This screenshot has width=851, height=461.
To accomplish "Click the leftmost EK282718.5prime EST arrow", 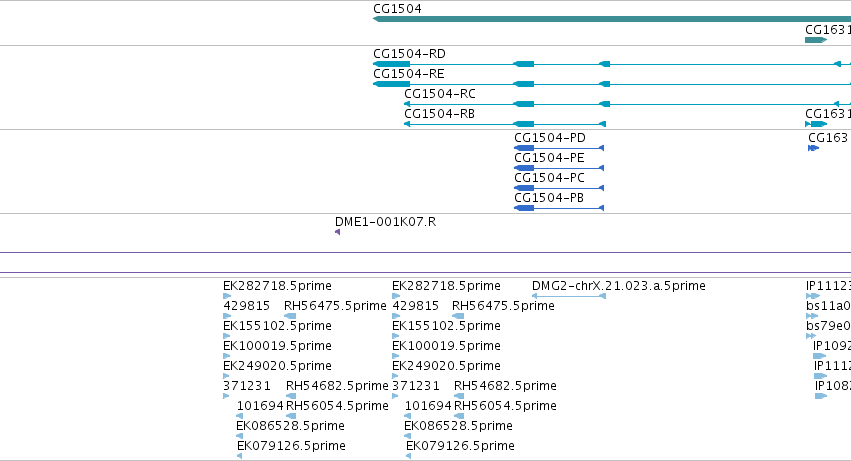I will click(227, 296).
